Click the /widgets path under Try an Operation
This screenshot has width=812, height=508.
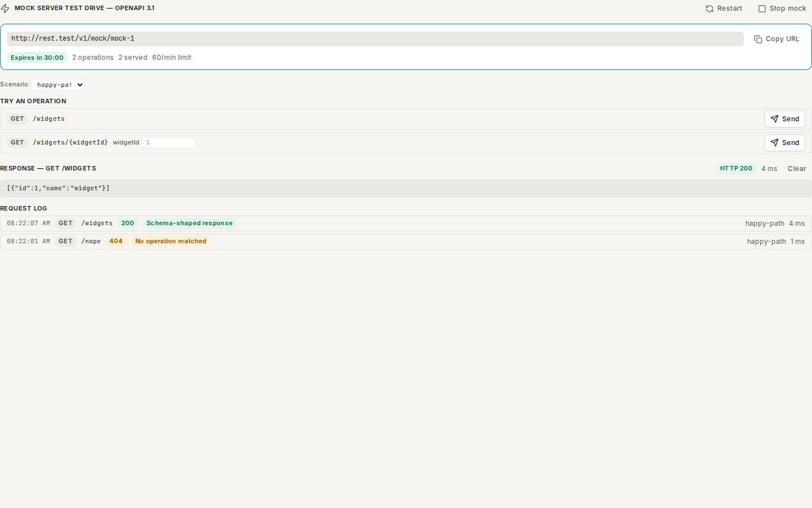click(49, 119)
